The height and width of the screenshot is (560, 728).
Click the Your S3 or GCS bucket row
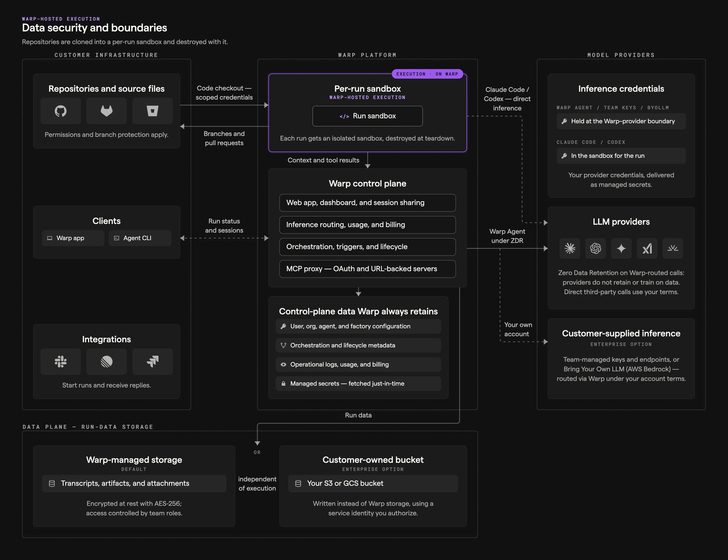click(x=373, y=483)
